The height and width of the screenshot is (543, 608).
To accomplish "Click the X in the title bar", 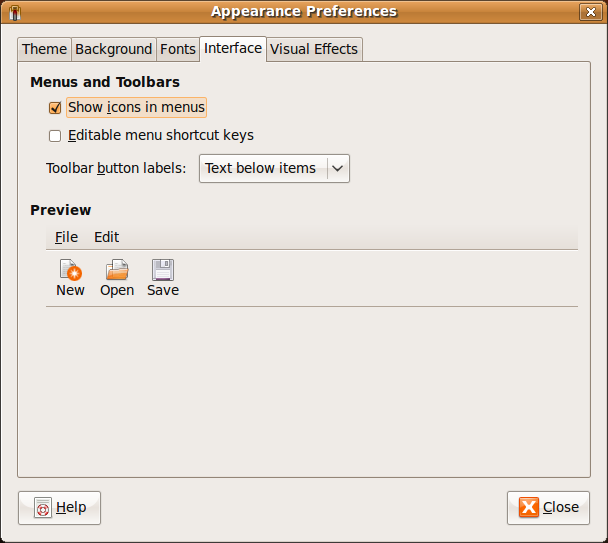I will click(x=592, y=12).
